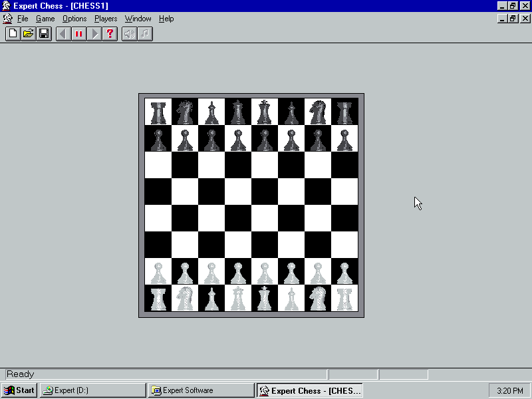Switch to Expert Software taskbar window
The width and height of the screenshot is (532, 399).
[x=201, y=390]
